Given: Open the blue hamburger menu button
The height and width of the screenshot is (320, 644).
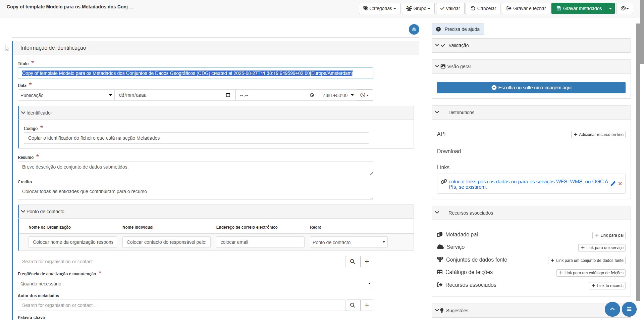Looking at the screenshot, I should coord(629,309).
